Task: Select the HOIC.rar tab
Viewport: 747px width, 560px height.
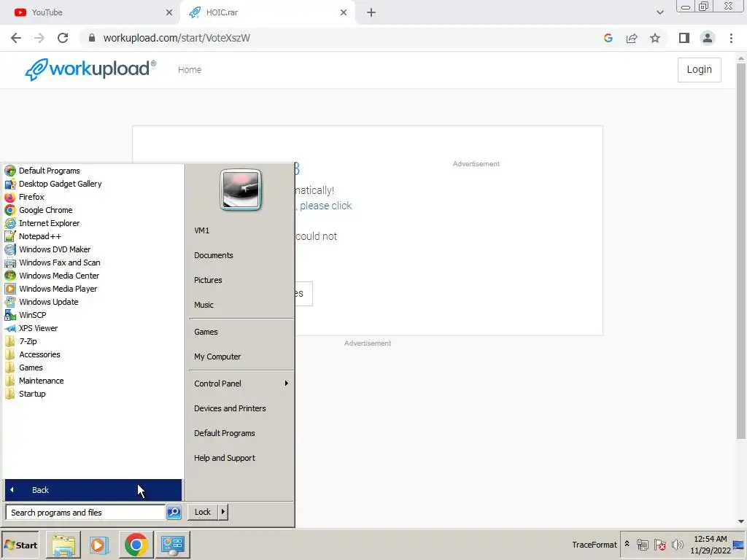Action: click(267, 12)
